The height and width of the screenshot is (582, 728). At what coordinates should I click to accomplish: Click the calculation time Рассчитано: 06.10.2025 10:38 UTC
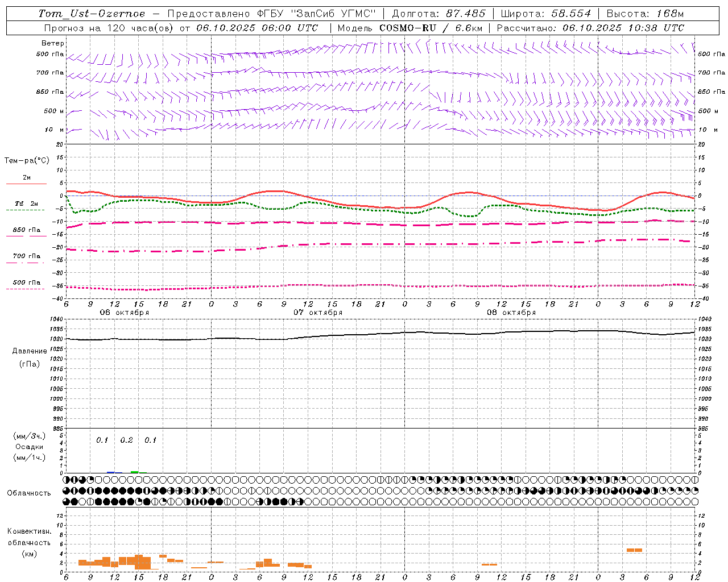click(590, 28)
